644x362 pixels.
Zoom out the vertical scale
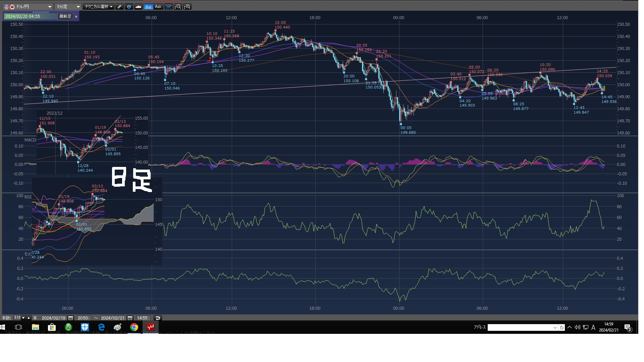tap(178, 7)
